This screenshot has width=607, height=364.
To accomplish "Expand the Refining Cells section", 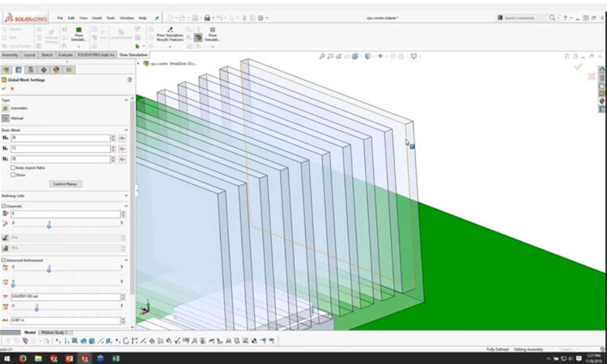I will (127, 195).
